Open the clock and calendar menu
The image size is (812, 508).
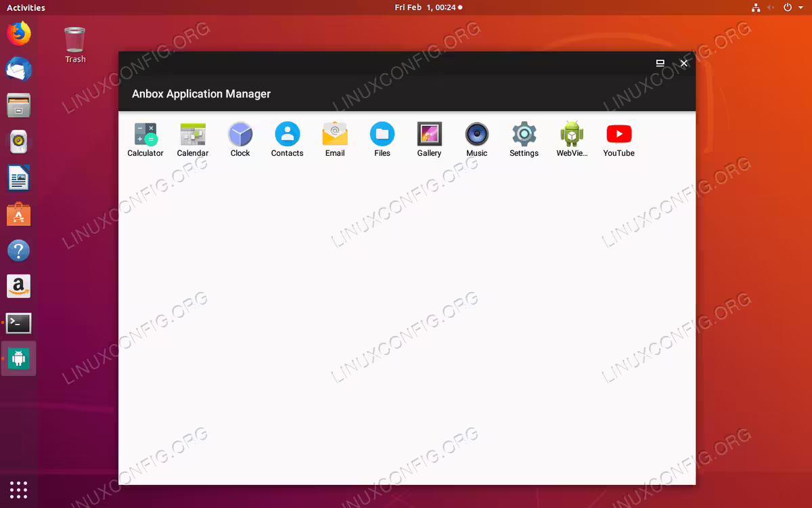tap(428, 7)
